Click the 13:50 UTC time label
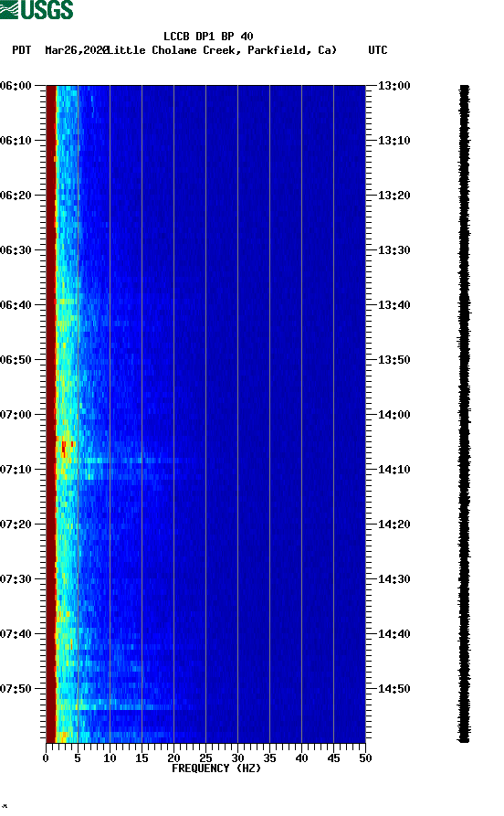The width and height of the screenshot is (504, 816). point(394,360)
